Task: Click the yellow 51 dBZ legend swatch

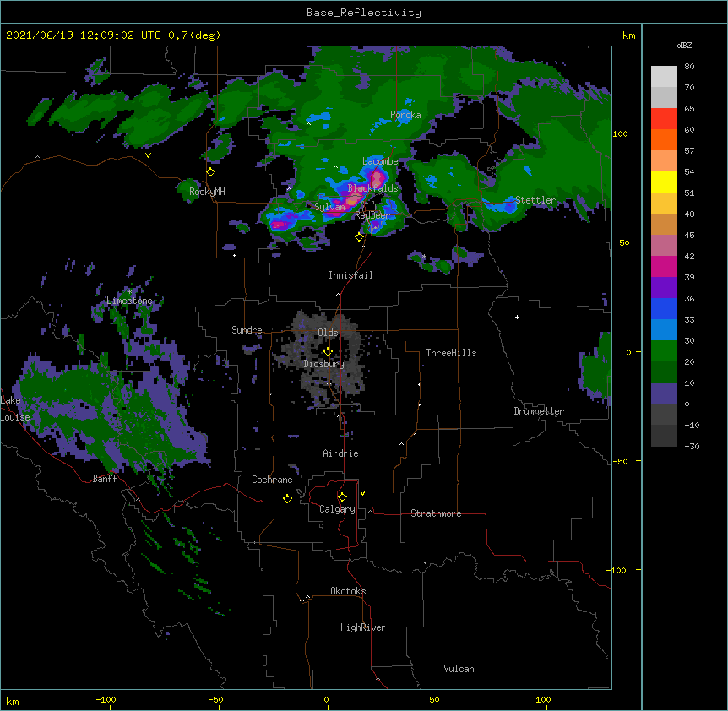Action: pyautogui.click(x=664, y=182)
